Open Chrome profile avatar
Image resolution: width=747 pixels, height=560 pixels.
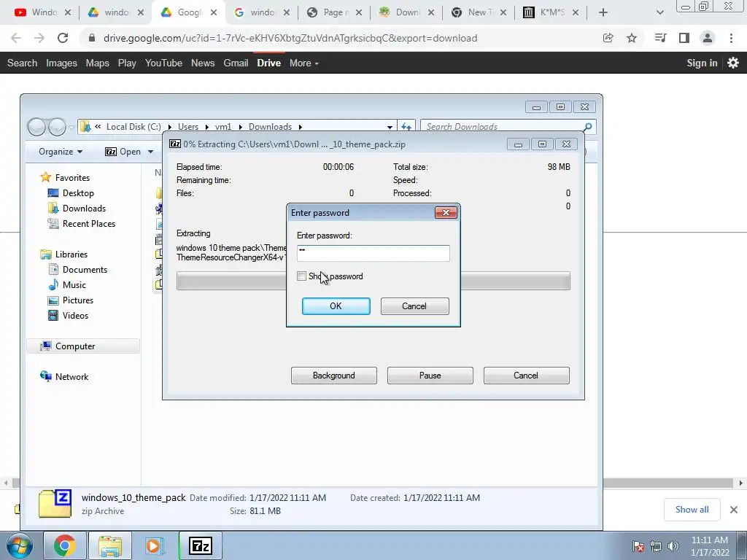tap(708, 38)
